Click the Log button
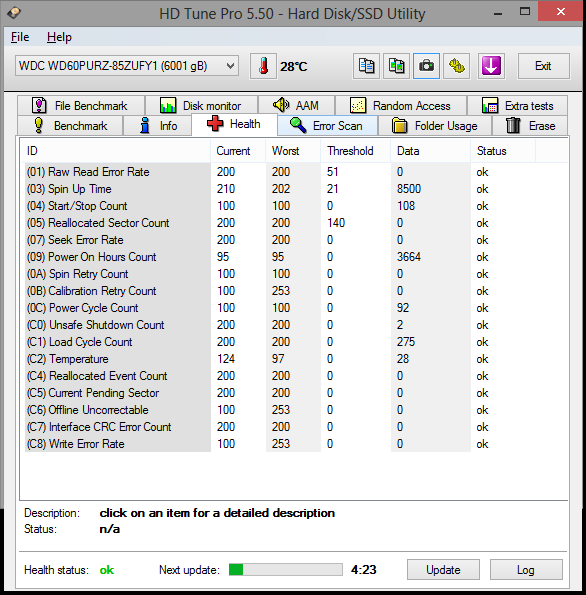The width and height of the screenshot is (586, 595). point(526,570)
